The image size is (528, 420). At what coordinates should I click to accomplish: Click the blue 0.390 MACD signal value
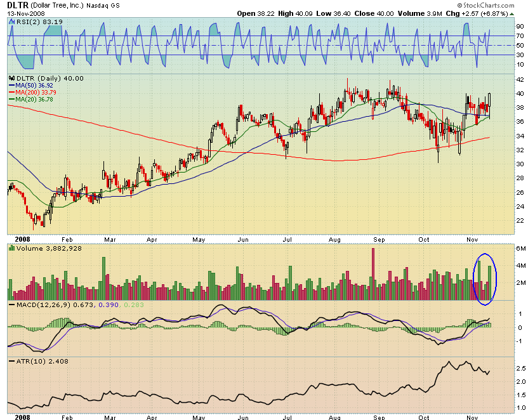[x=109, y=305]
